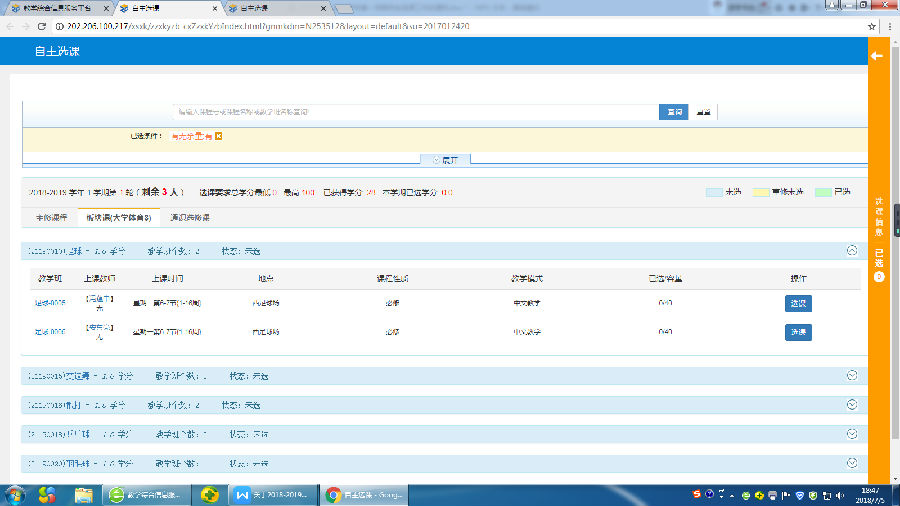Expand the fourth course row
The width and height of the screenshot is (900, 506).
tap(852, 434)
